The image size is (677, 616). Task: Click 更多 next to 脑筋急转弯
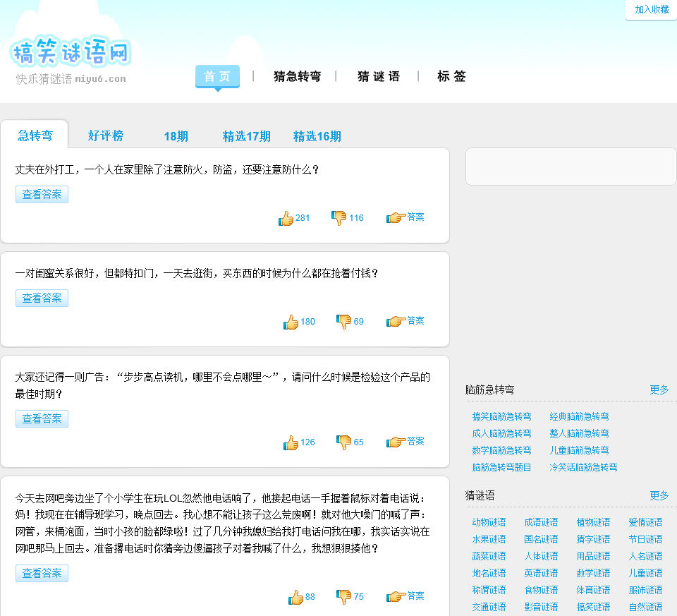pyautogui.click(x=659, y=389)
